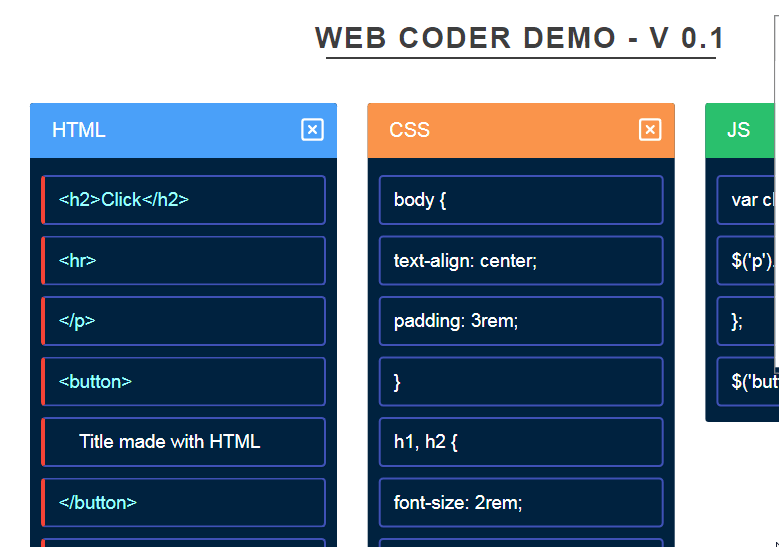Select the 'font-size: 2rem;' line
779x547 pixels.
521,503
